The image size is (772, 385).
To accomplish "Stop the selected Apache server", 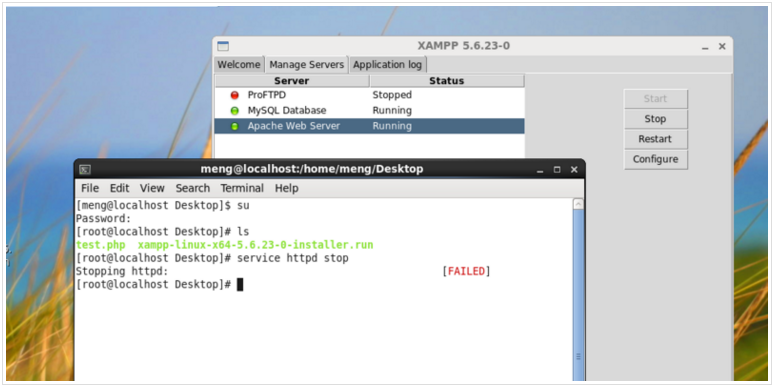I will (655, 119).
